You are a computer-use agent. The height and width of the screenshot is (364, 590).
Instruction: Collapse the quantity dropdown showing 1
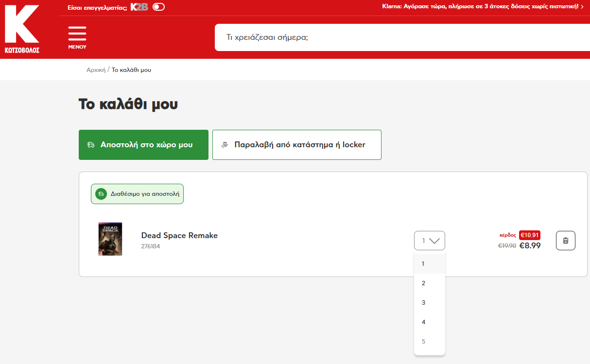point(430,241)
